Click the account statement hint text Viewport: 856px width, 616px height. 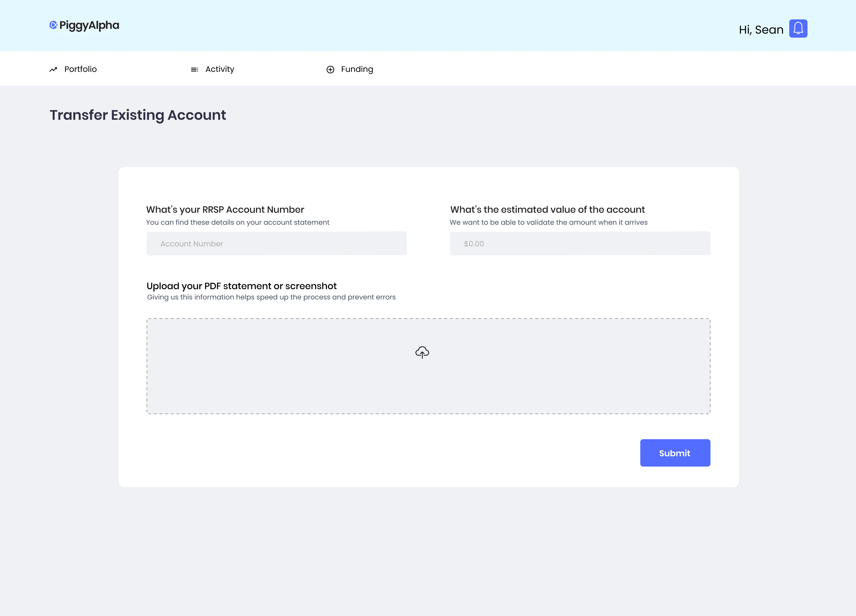pyautogui.click(x=238, y=222)
